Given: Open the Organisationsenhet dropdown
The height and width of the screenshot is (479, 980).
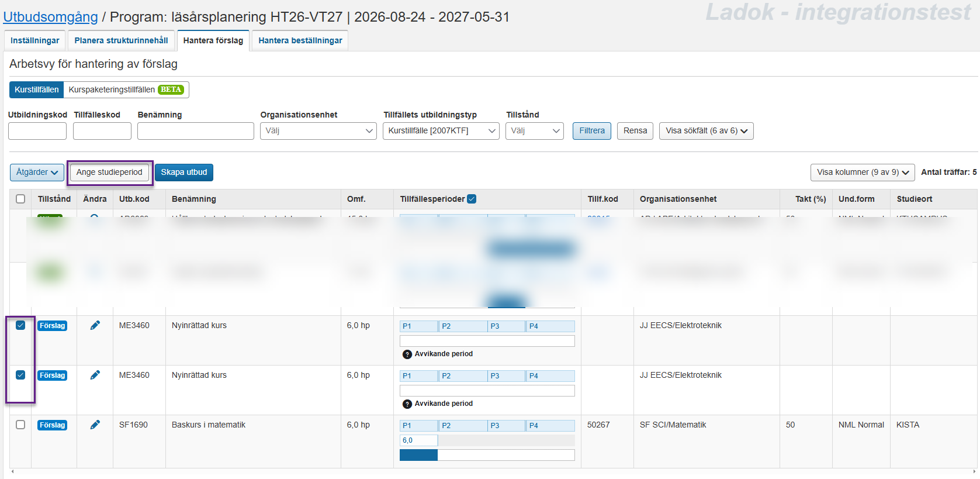Looking at the screenshot, I should (318, 131).
